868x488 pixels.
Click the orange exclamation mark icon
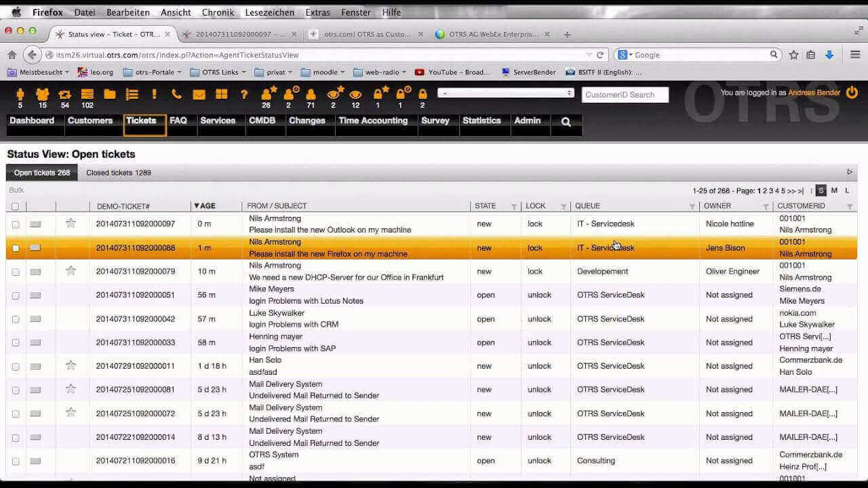(155, 94)
